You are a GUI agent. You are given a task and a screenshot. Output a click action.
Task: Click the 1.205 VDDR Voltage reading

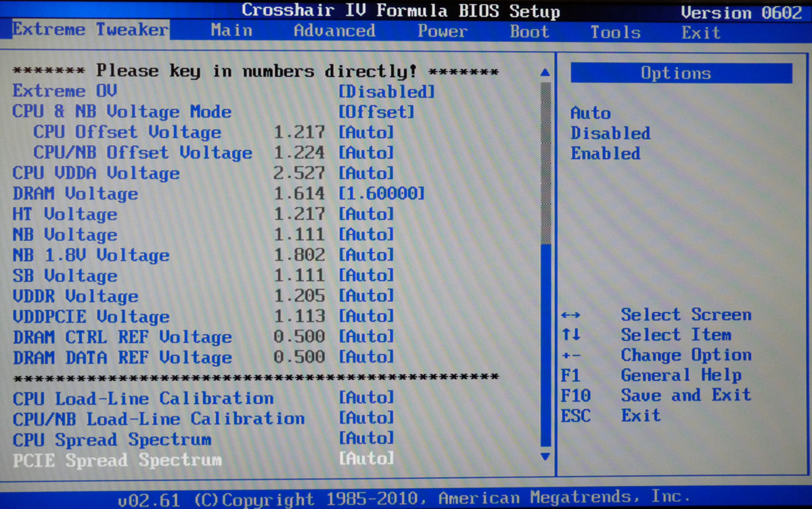click(299, 295)
